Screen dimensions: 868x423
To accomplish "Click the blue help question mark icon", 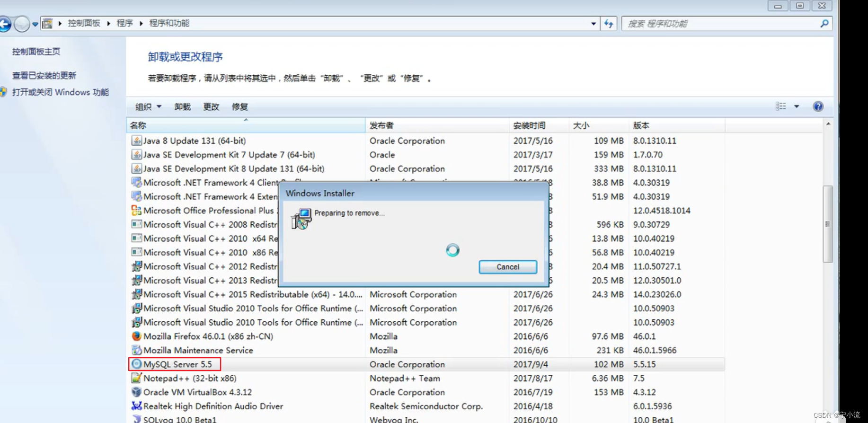I will pos(818,106).
